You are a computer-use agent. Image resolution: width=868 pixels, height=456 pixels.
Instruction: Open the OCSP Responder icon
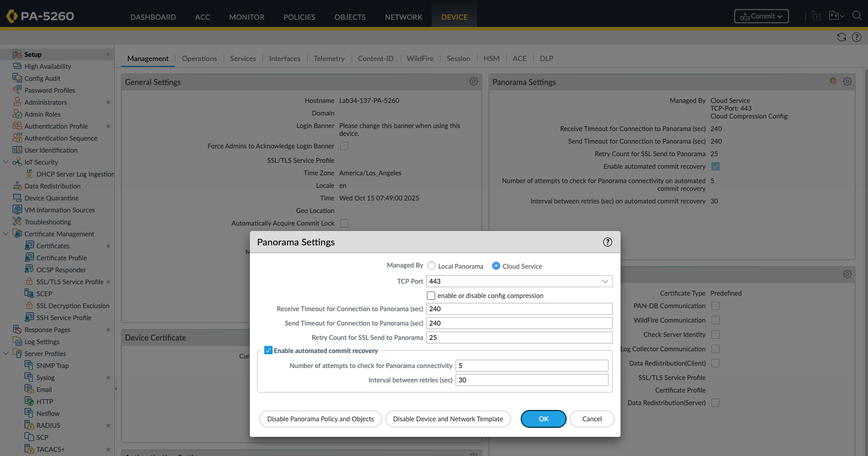(29, 270)
